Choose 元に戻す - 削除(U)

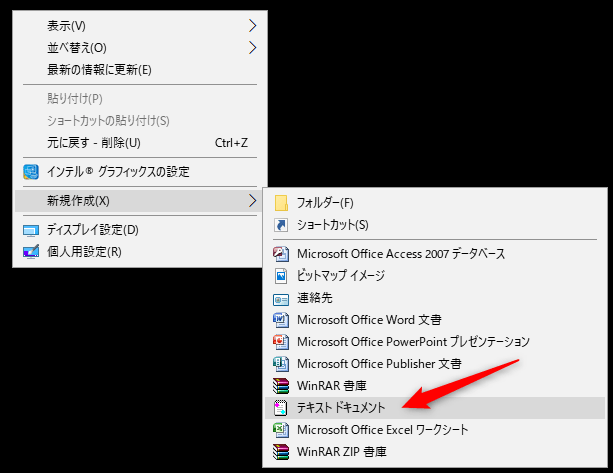click(140, 143)
